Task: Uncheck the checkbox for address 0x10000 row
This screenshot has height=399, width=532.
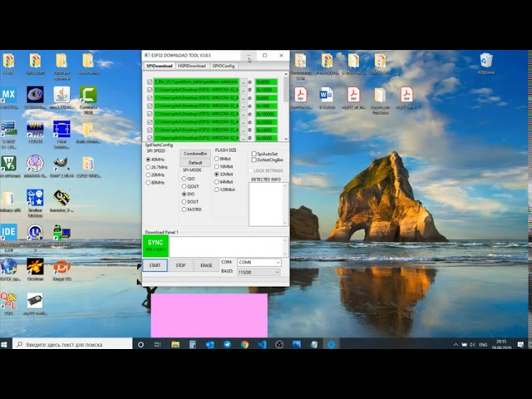Action: pos(150,90)
